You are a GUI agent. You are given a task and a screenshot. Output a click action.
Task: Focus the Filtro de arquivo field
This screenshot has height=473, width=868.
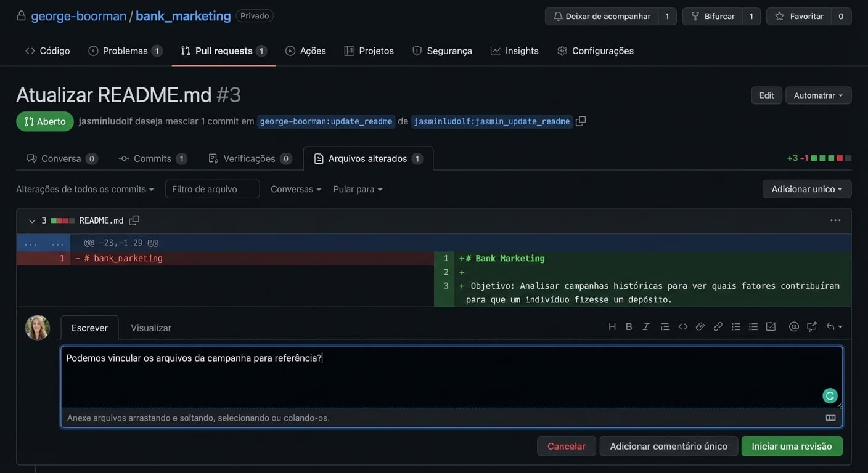pyautogui.click(x=212, y=189)
